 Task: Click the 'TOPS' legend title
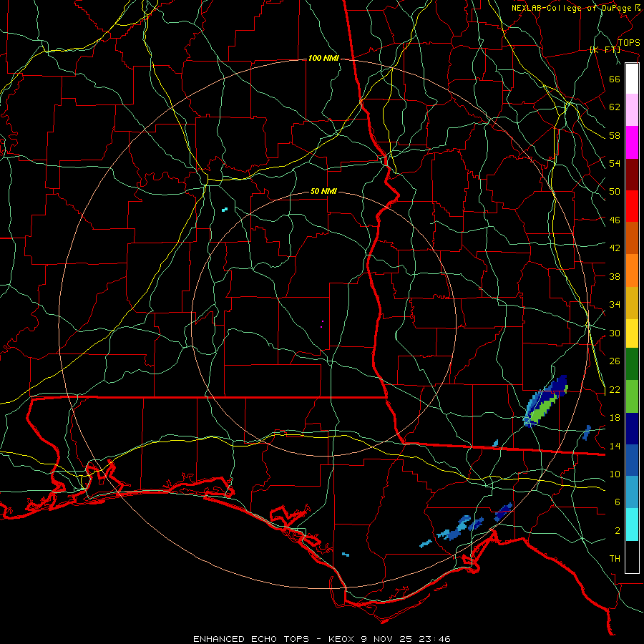[629, 43]
